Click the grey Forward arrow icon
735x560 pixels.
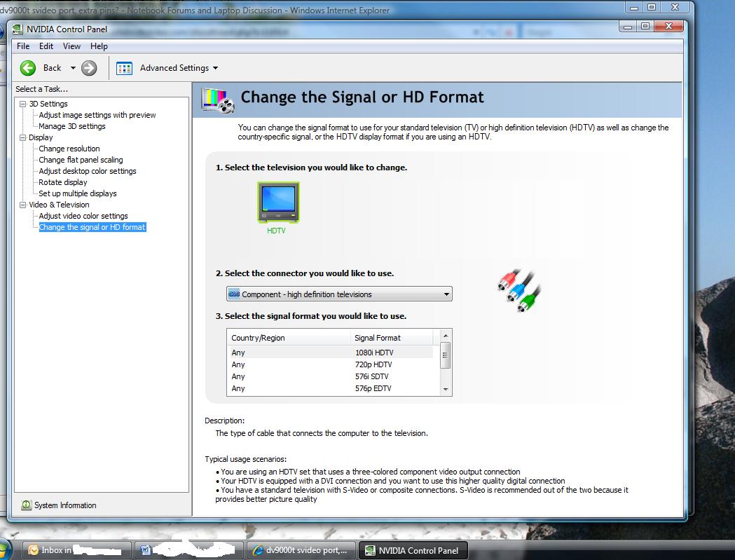89,68
